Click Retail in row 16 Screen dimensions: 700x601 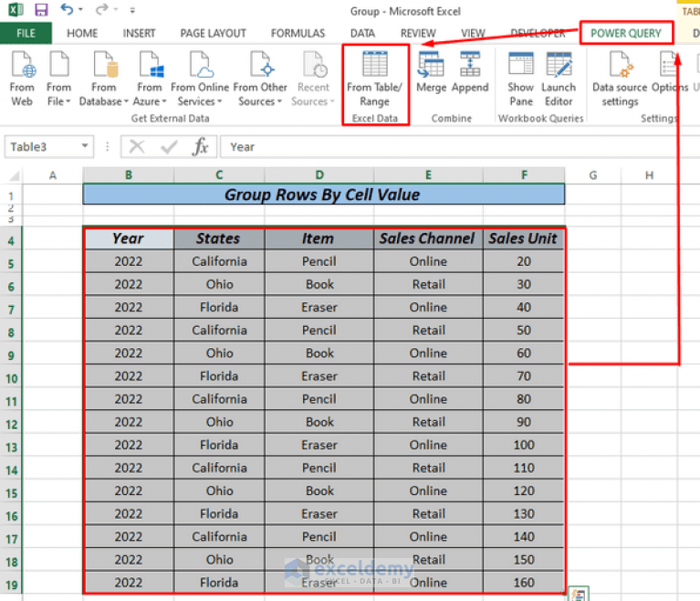click(x=429, y=513)
